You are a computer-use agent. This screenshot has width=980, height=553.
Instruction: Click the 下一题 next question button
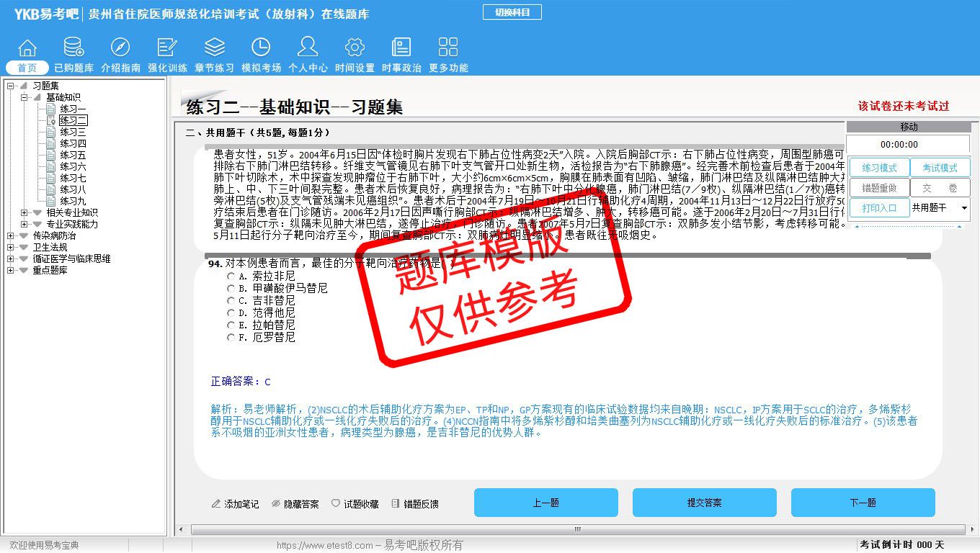coord(863,503)
